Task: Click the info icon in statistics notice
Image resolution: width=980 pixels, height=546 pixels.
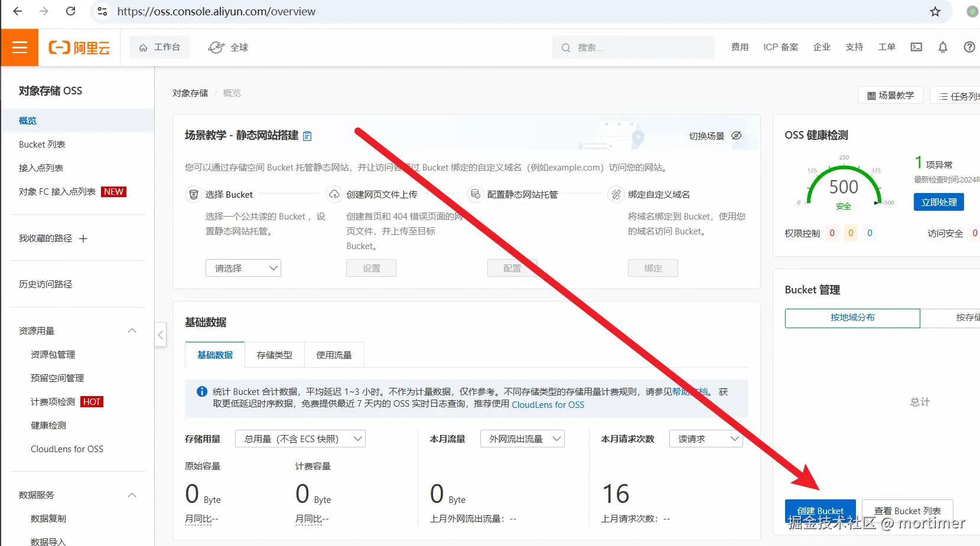Action: (201, 391)
